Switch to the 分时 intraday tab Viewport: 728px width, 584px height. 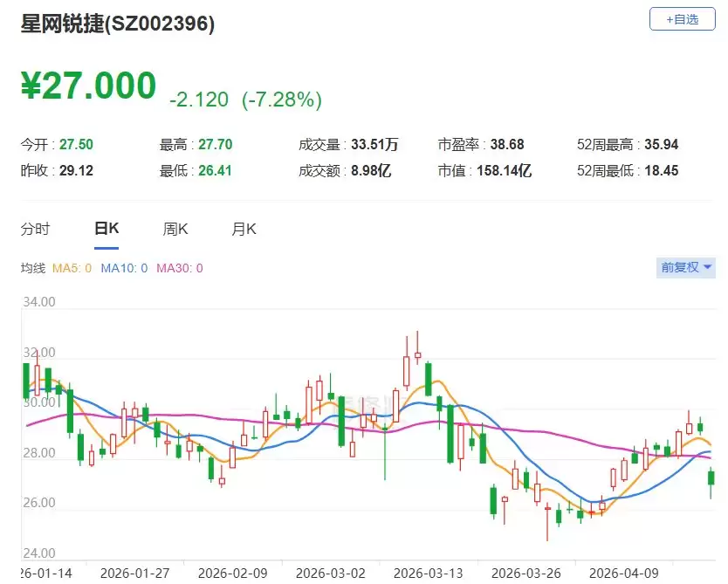tap(34, 228)
